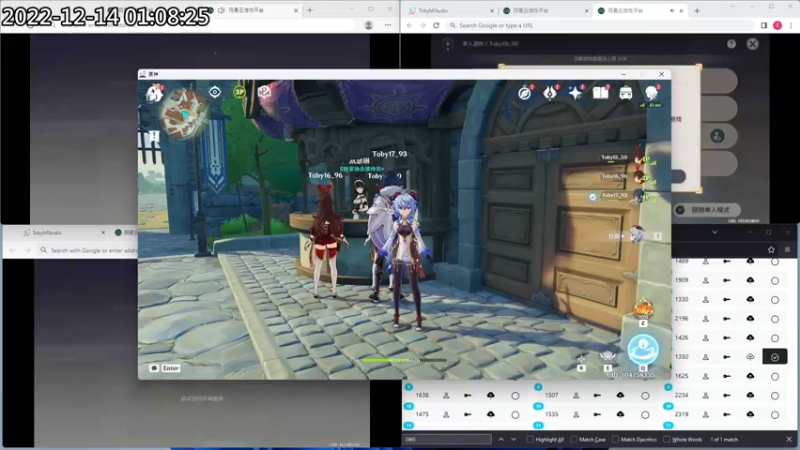
Task: Click the Chrome address bar search field
Action: (599, 25)
